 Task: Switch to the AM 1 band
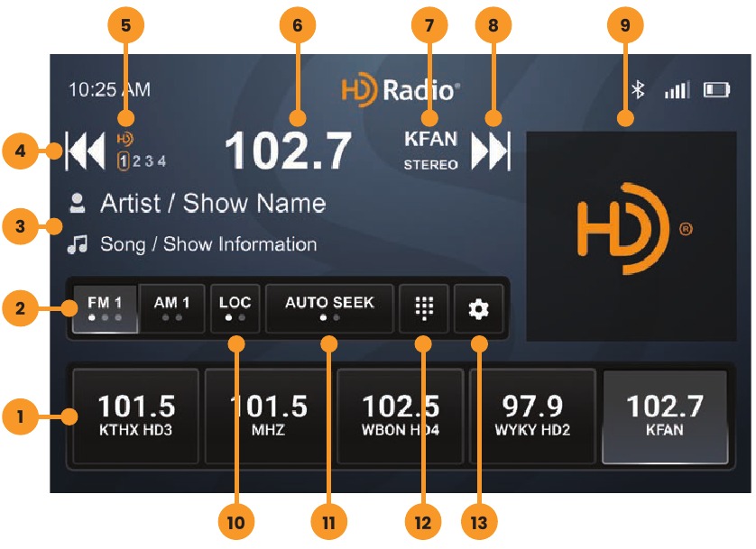(x=171, y=308)
